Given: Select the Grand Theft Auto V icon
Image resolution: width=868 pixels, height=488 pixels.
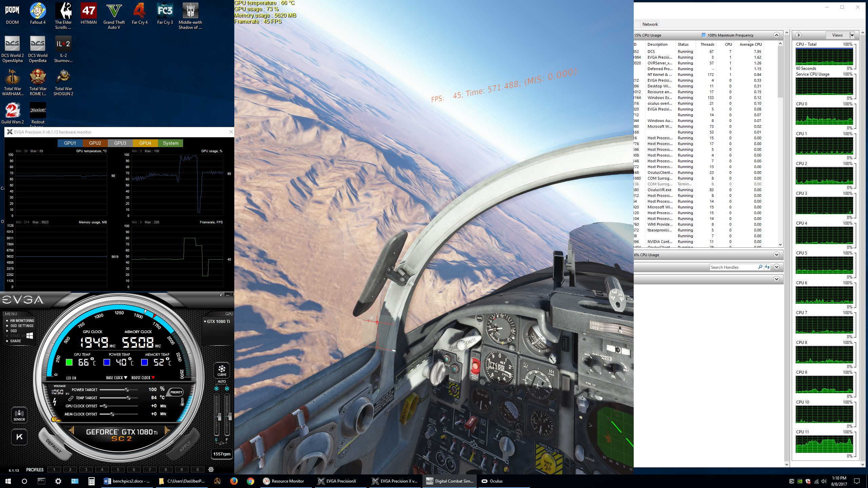Looking at the screenshot, I should (x=114, y=16).
